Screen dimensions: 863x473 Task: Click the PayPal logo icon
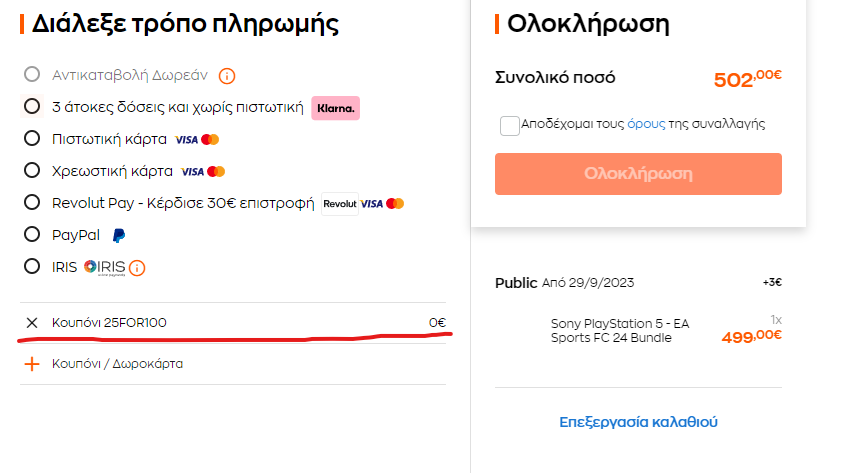coord(119,236)
